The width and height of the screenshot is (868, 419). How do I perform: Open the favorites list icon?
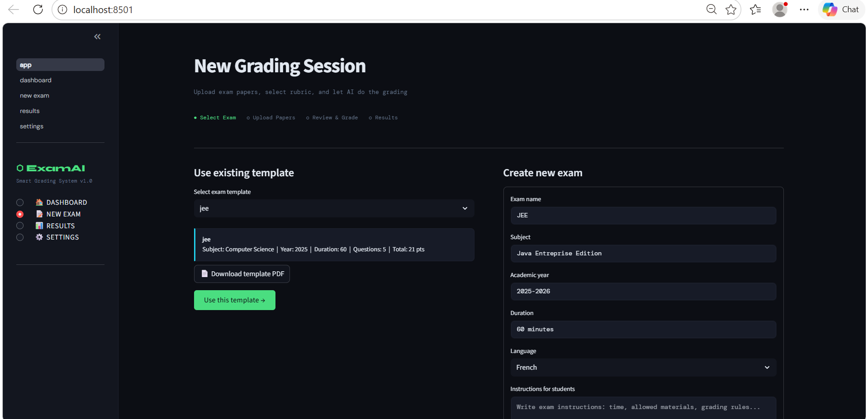755,9
